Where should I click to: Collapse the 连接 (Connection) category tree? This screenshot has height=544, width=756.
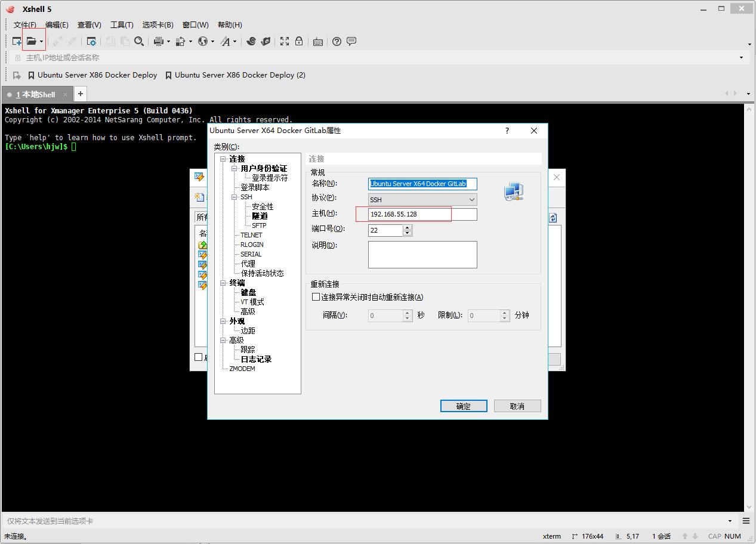[224, 159]
